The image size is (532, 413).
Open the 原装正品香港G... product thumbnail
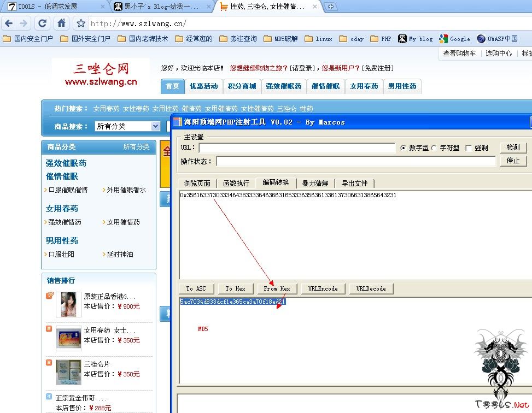[68, 304]
